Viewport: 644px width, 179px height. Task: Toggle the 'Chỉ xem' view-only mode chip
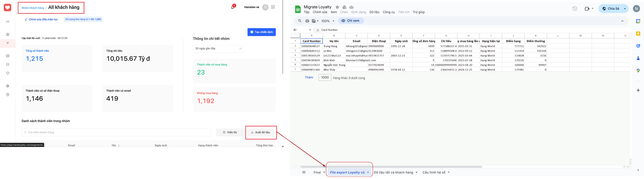[x=351, y=21]
